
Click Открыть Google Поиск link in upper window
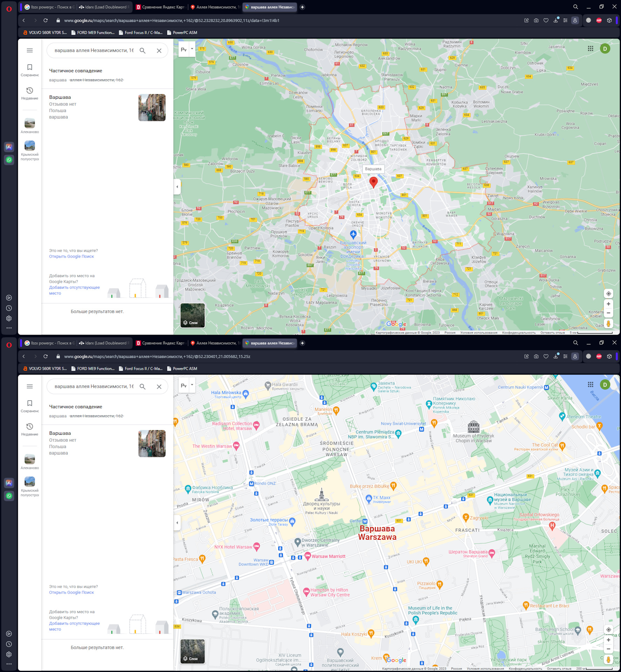71,256
